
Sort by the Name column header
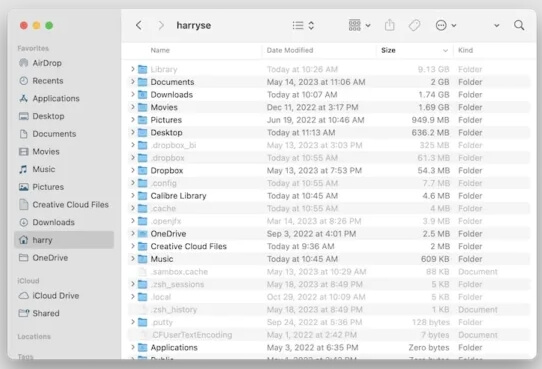(x=160, y=50)
